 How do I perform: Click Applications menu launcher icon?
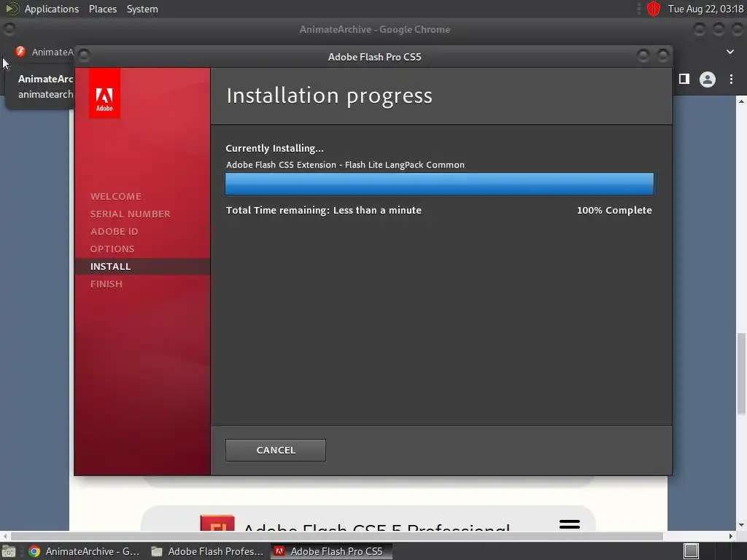click(x=12, y=9)
